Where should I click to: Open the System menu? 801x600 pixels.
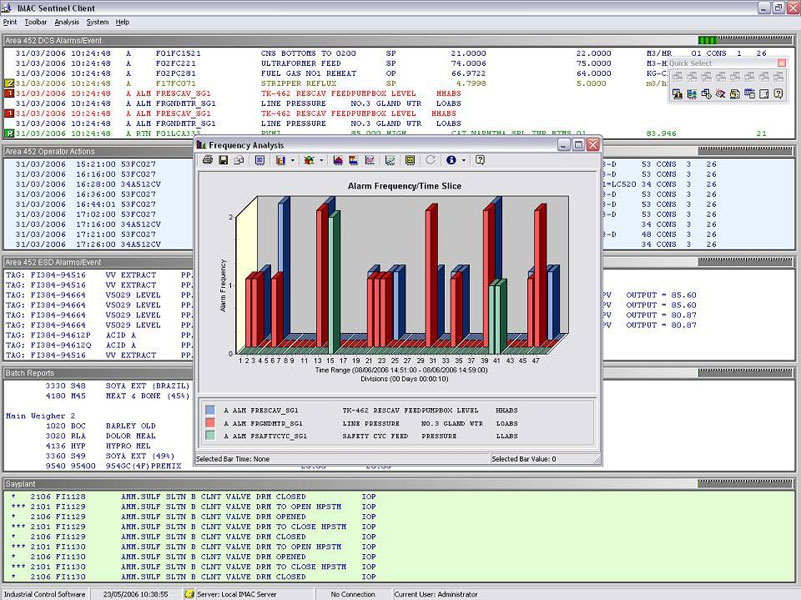pyautogui.click(x=97, y=21)
